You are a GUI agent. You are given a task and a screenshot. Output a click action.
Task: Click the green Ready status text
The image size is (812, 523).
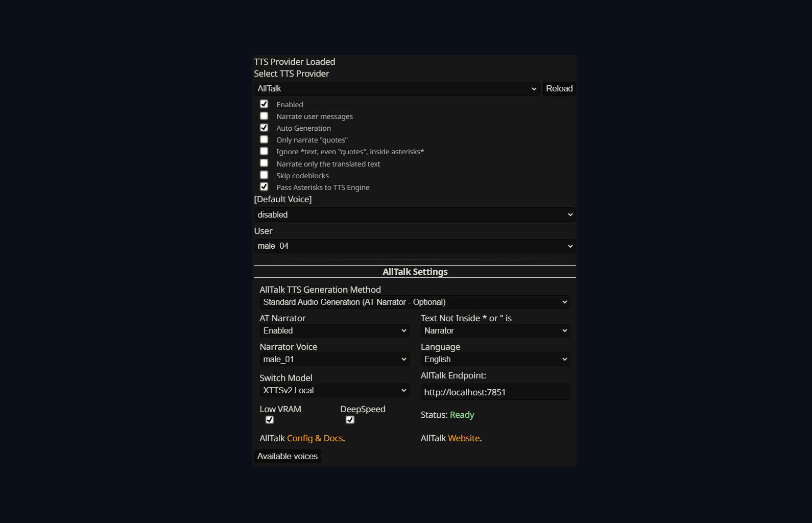click(x=462, y=415)
